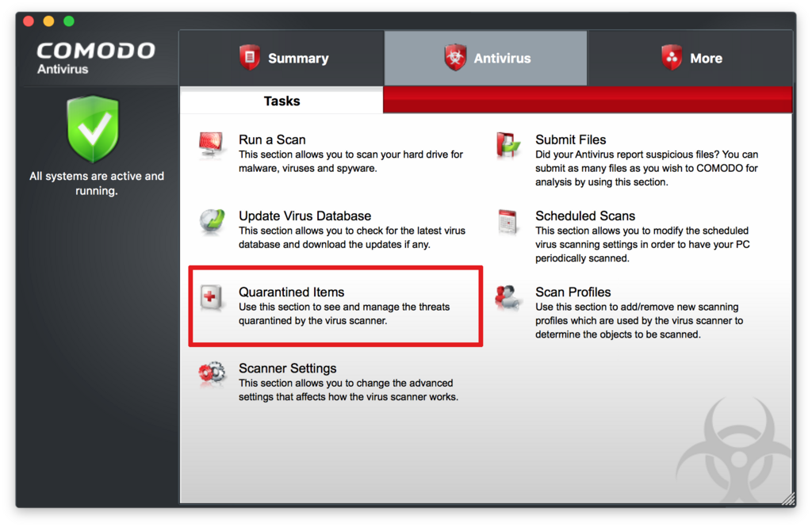Open Quarantined Items section

point(291,292)
